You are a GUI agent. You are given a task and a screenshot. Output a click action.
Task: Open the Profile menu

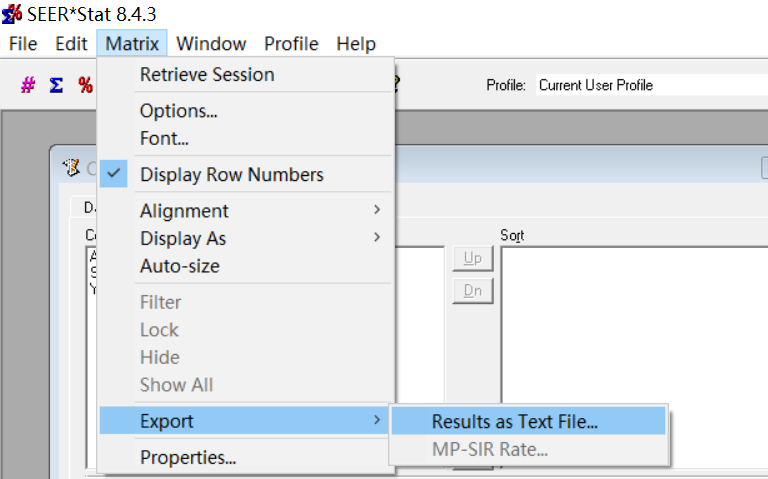291,44
